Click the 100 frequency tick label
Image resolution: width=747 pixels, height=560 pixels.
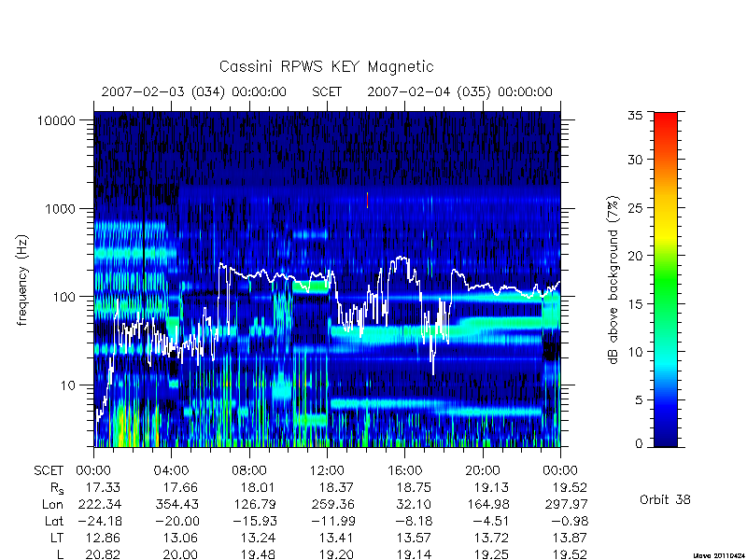pyautogui.click(x=63, y=297)
